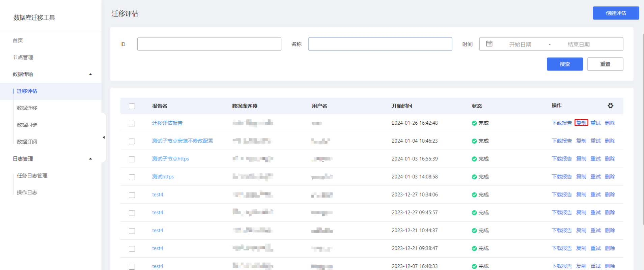Open the 测试子节点安装不修改配置 report link
Screen dimensions: 644x270
pyautogui.click(x=183, y=141)
